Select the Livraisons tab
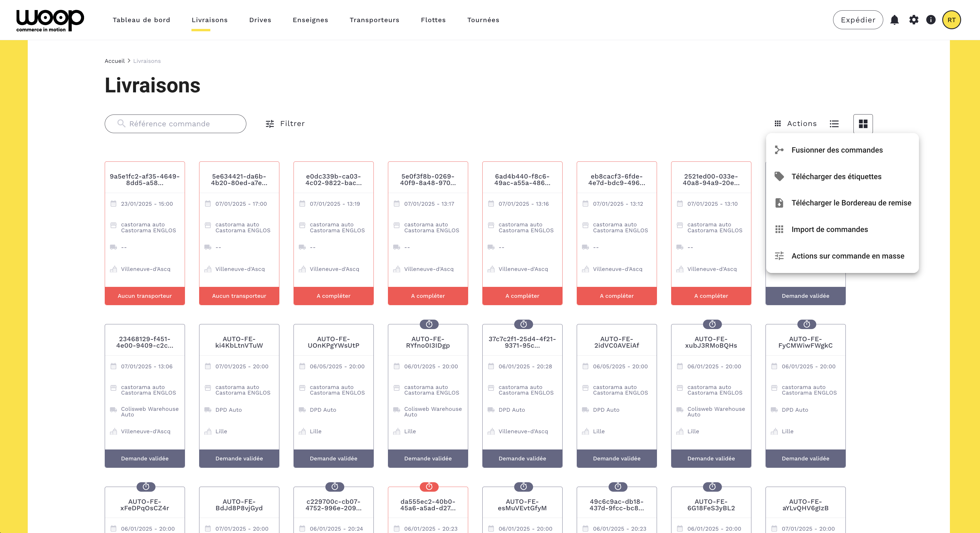The height and width of the screenshot is (533, 980). tap(210, 20)
